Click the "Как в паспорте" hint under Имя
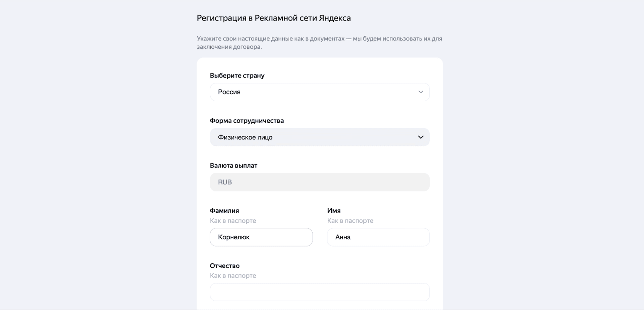The image size is (644, 310). pos(350,221)
